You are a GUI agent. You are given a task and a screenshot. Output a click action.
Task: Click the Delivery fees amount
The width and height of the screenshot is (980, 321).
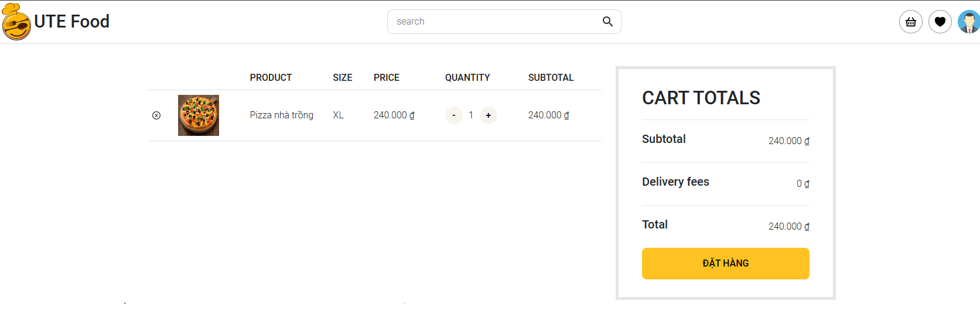tap(803, 184)
